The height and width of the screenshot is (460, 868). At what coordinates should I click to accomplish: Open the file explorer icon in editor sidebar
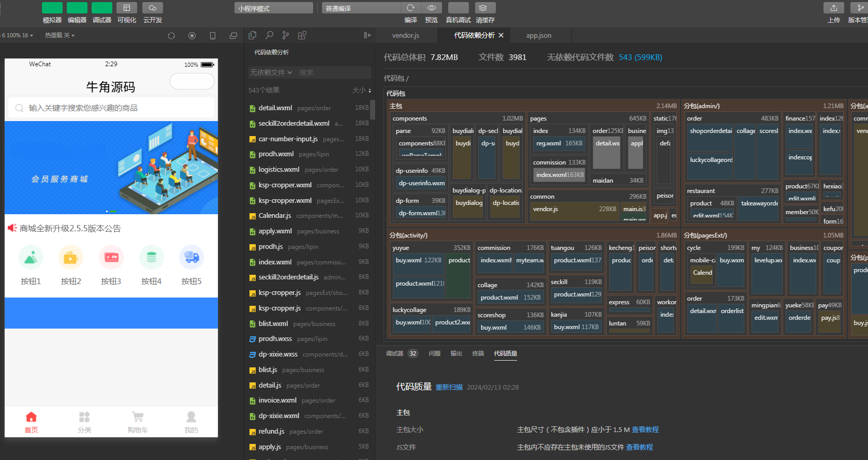[253, 35]
